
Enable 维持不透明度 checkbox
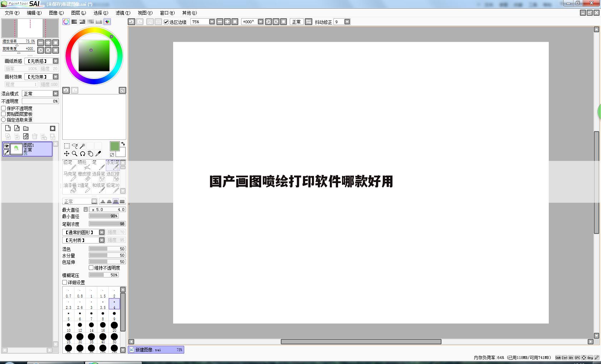pyautogui.click(x=91, y=267)
